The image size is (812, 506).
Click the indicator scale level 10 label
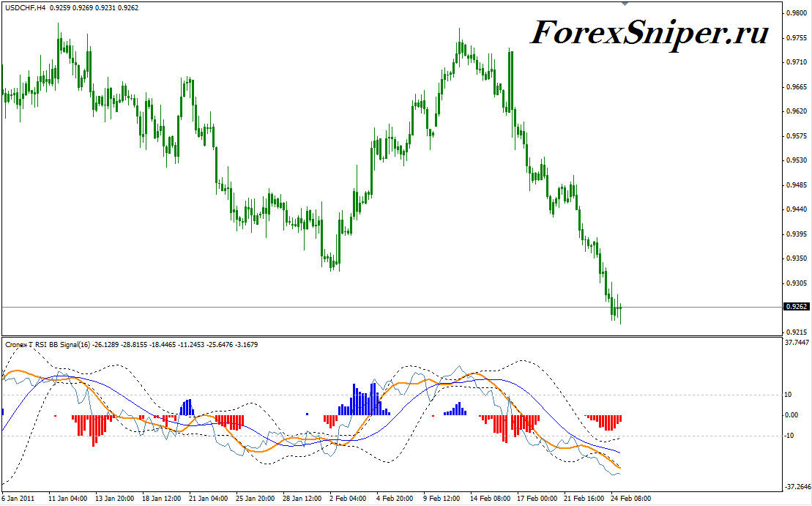coord(788,395)
